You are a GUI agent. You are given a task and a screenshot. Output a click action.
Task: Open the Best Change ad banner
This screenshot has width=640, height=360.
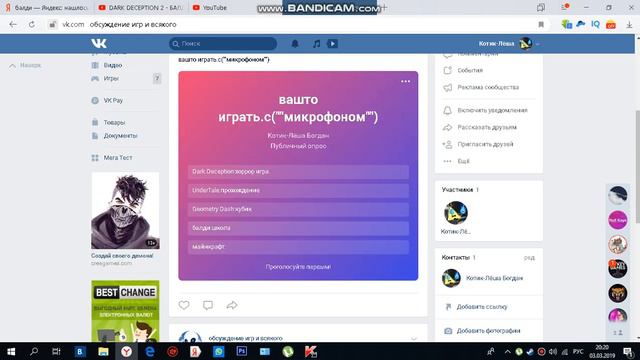tap(125, 311)
